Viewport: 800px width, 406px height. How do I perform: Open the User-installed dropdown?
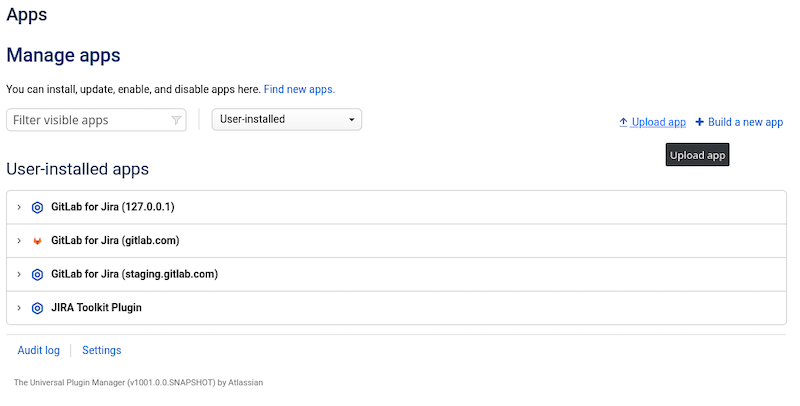(x=286, y=120)
